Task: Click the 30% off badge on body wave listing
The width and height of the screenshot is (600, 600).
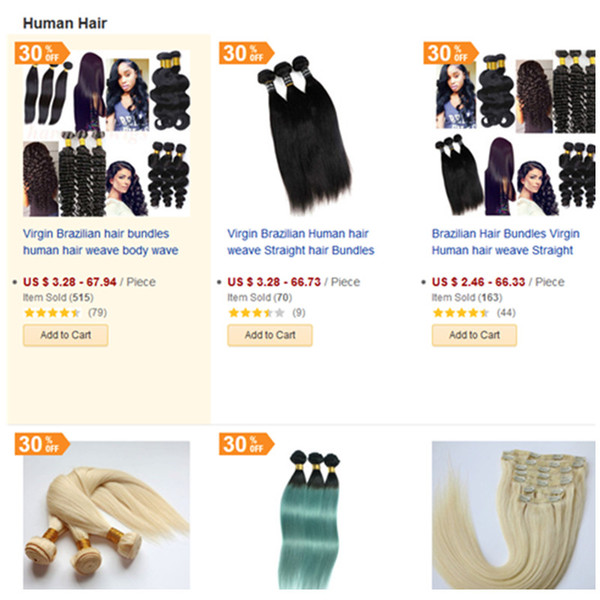Action: pos(42,53)
